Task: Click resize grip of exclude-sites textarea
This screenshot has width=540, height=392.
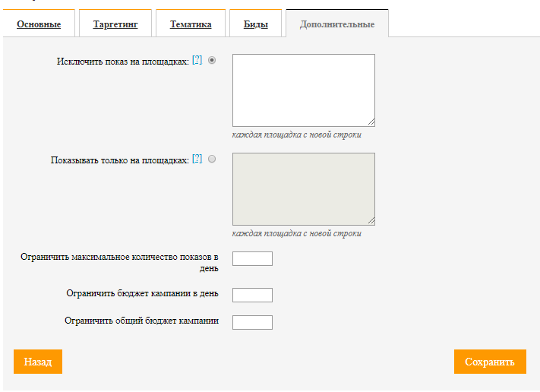Action: click(x=371, y=122)
